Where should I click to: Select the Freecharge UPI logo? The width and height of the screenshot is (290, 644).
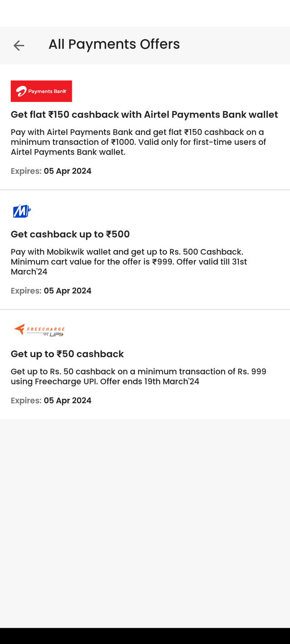39,330
